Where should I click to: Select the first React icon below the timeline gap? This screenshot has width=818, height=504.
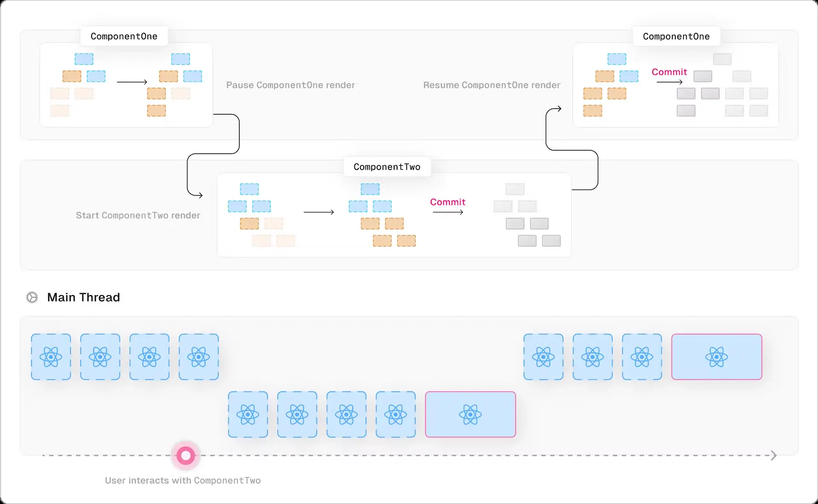click(x=248, y=414)
